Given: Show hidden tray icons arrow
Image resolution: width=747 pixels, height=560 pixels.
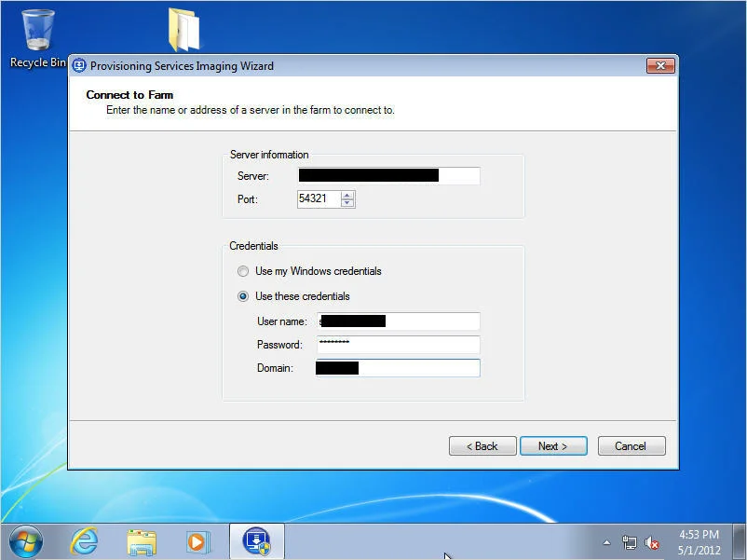Looking at the screenshot, I should pyautogui.click(x=606, y=542).
